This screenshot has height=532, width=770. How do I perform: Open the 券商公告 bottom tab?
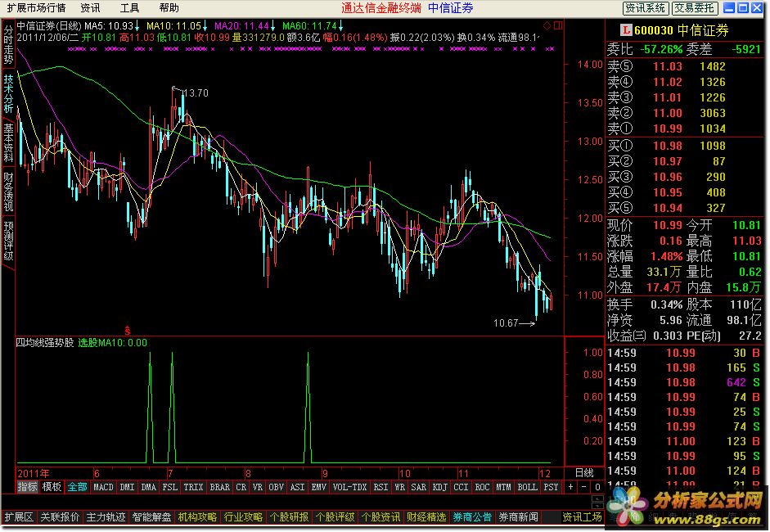point(472,516)
